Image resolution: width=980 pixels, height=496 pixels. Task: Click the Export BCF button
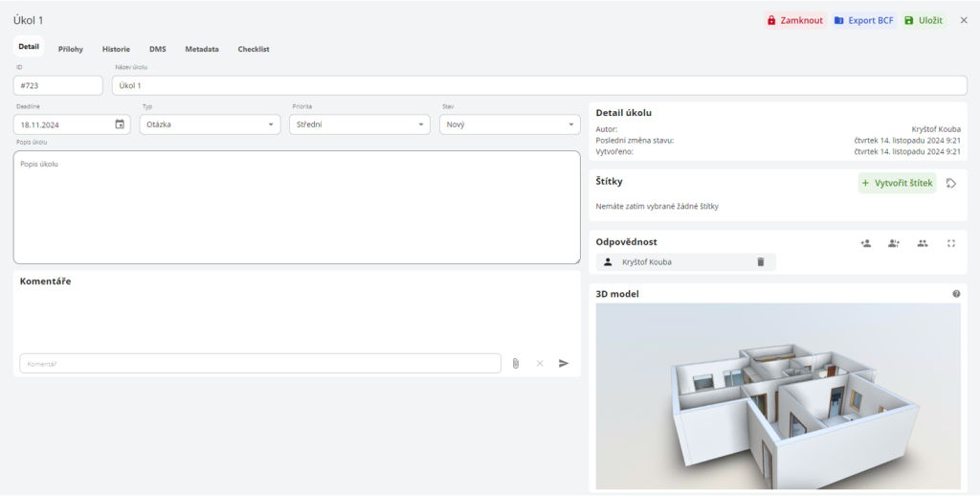(x=863, y=20)
